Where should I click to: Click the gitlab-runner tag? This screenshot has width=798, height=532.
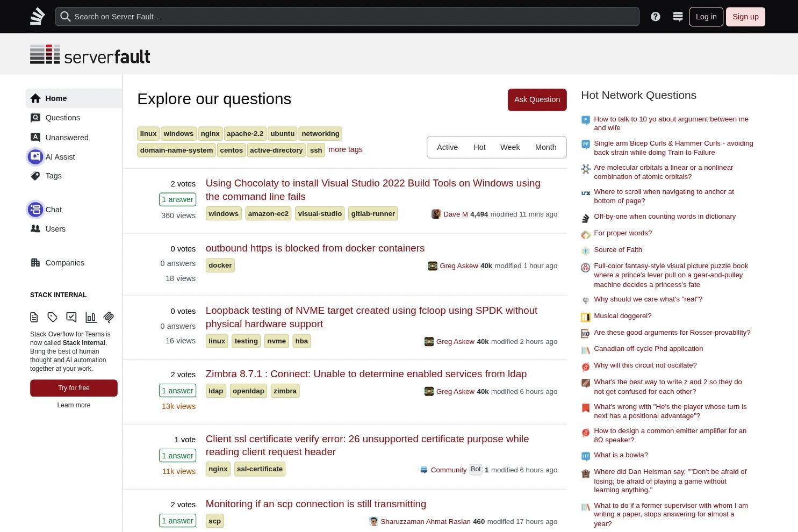coord(373,214)
